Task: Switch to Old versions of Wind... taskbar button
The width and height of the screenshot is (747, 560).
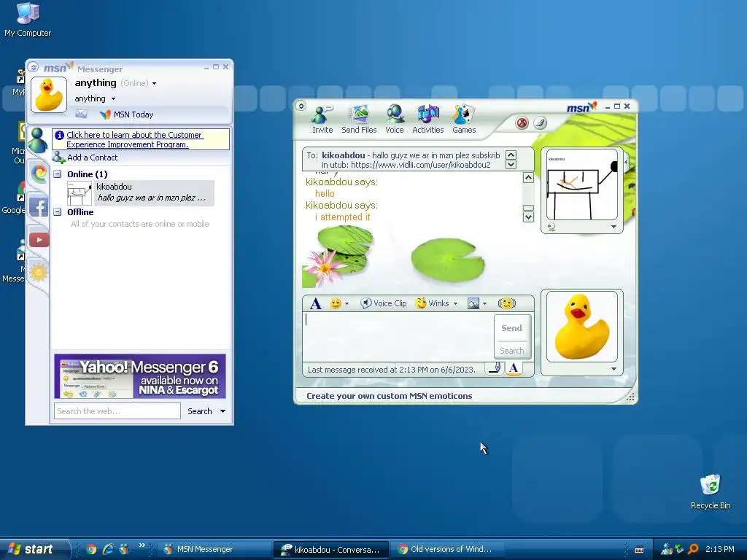Action: coord(449,549)
